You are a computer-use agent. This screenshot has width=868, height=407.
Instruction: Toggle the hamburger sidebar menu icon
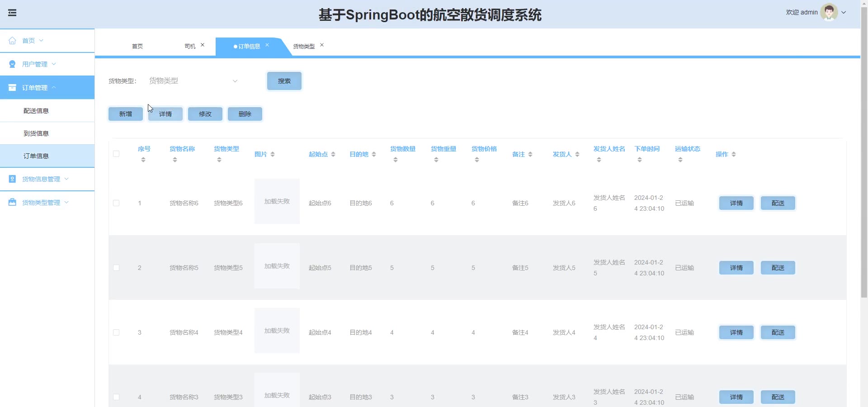click(12, 13)
